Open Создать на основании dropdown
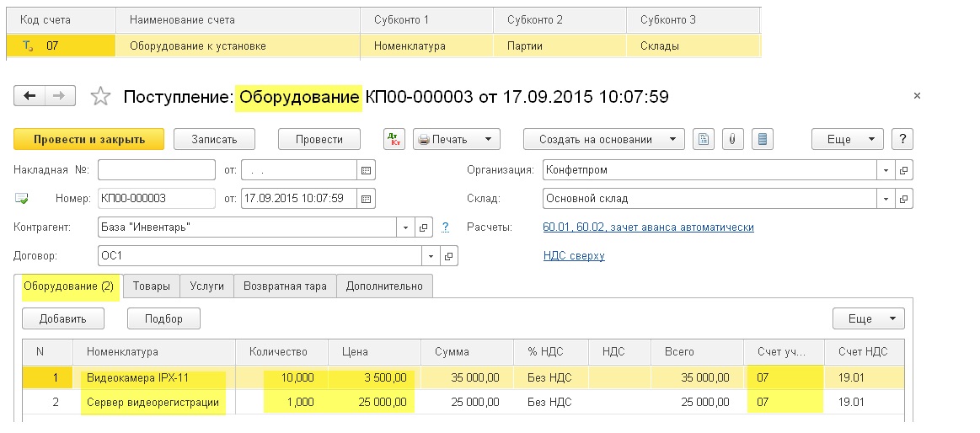Screen dimensions: 980x433 603,139
